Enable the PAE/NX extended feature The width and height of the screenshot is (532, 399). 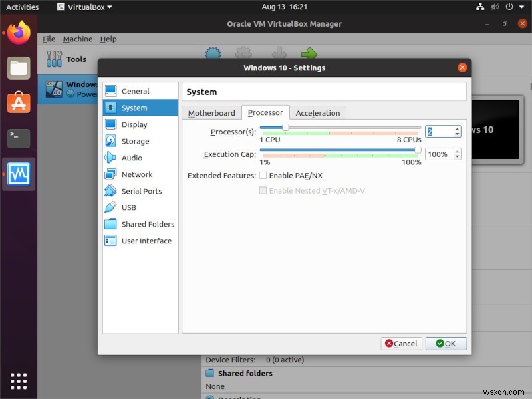pyautogui.click(x=263, y=175)
